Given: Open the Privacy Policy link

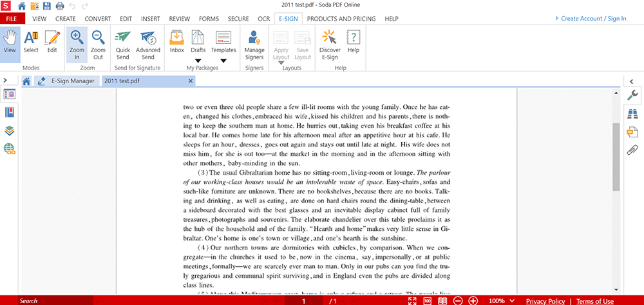Looking at the screenshot, I should click(x=545, y=301).
